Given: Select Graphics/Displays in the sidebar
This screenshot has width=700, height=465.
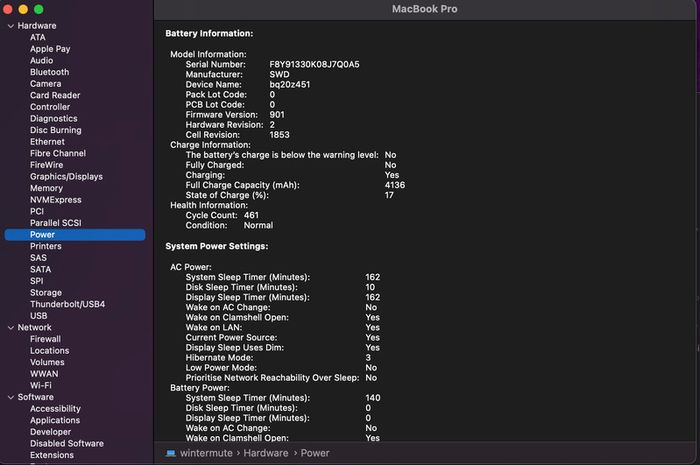Looking at the screenshot, I should 66,177.
